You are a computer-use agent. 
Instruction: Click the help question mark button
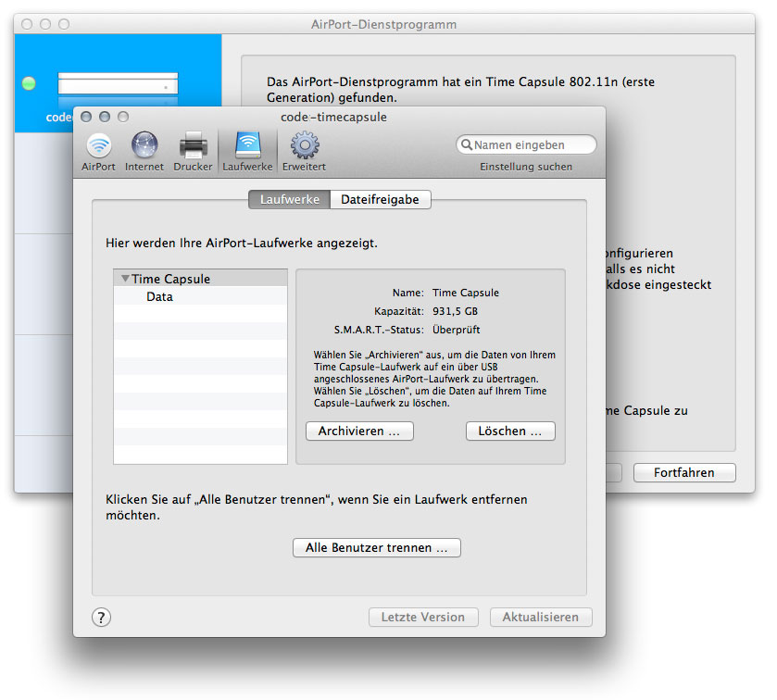tap(102, 618)
